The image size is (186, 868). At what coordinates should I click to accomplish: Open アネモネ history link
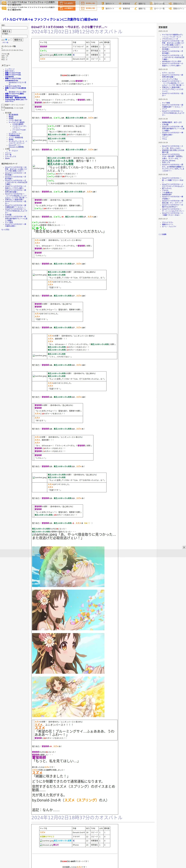tap(165, 190)
